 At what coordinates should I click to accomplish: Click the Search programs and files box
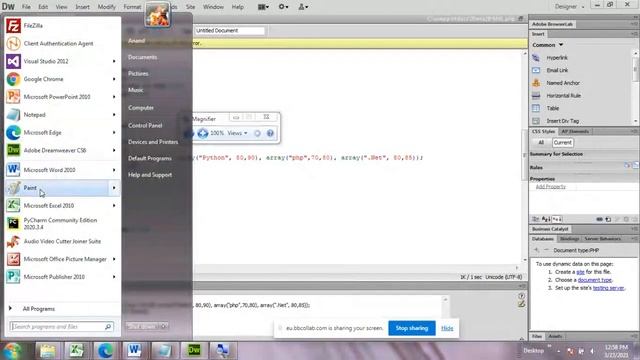[x=61, y=327]
